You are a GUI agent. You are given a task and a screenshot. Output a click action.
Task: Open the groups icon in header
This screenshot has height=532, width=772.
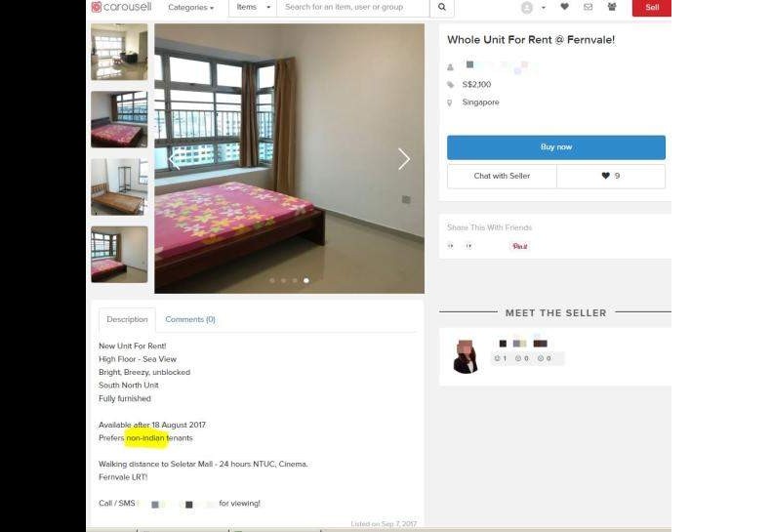pos(612,7)
